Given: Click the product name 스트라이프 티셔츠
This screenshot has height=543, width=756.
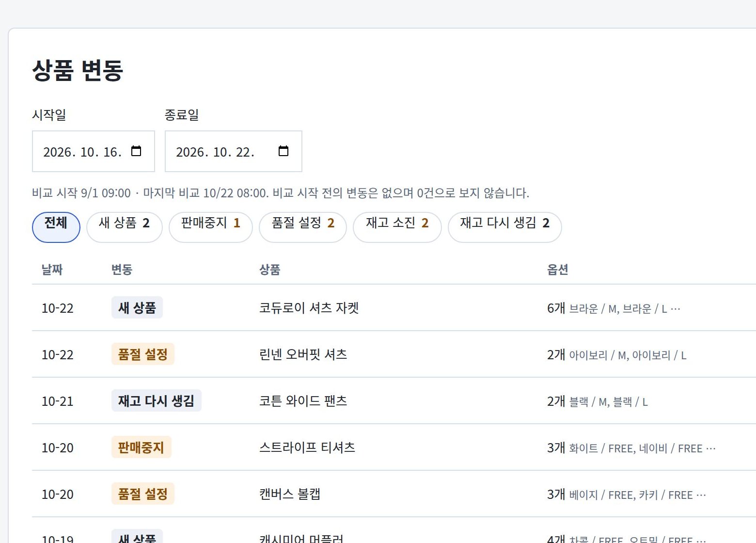Looking at the screenshot, I should tap(307, 447).
